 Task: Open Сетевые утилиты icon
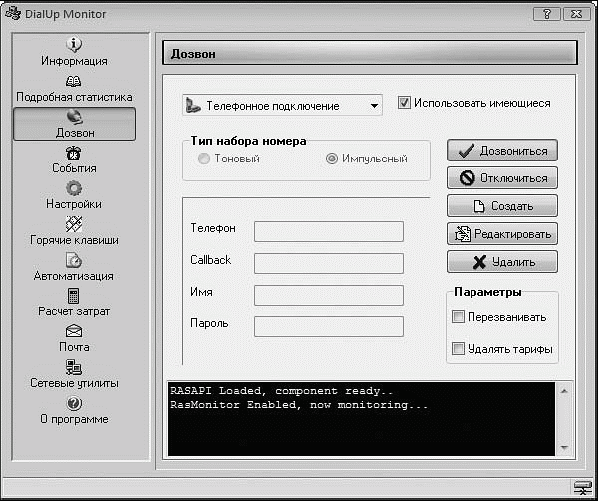click(x=74, y=367)
